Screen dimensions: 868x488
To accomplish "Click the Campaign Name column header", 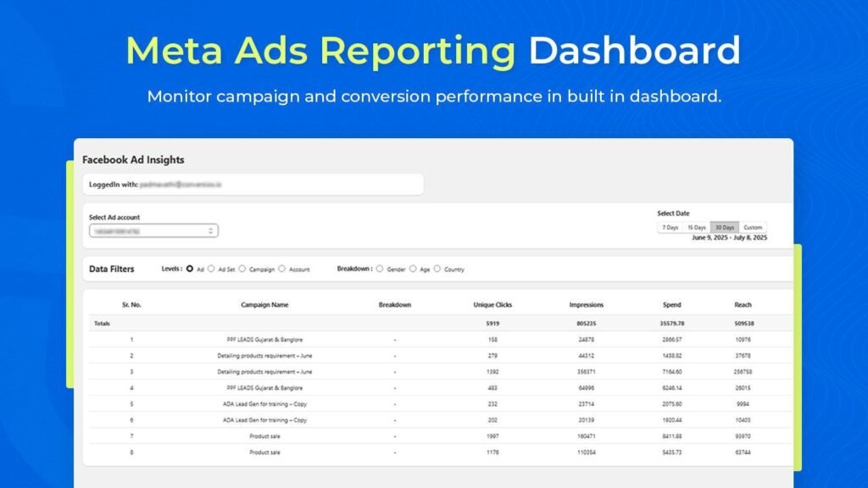I will coord(264,305).
